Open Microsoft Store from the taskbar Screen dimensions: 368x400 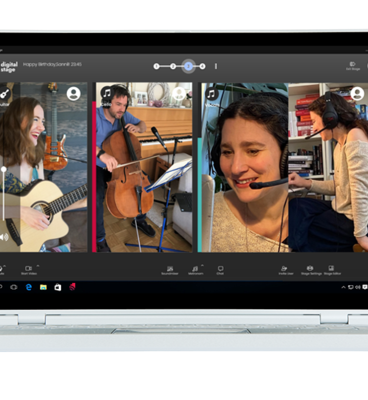click(58, 287)
